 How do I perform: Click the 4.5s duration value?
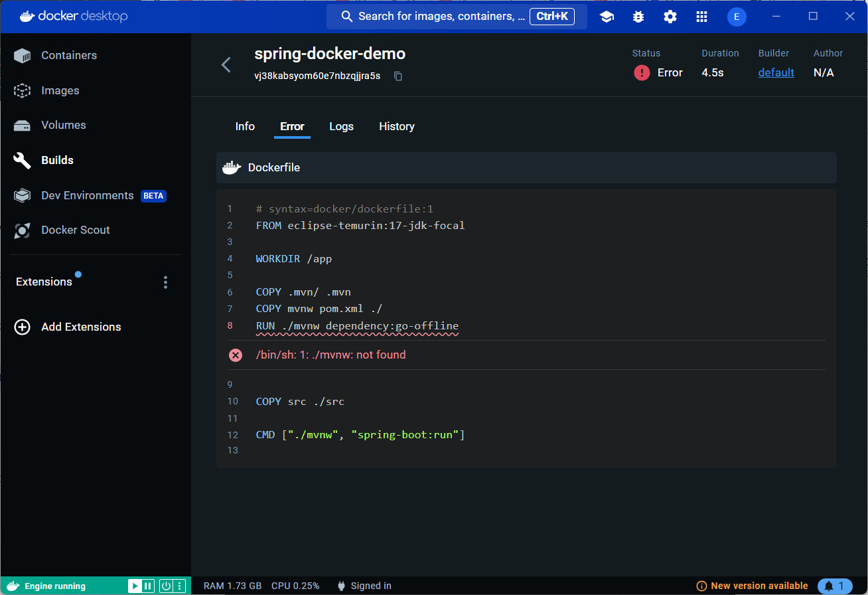[x=713, y=72]
